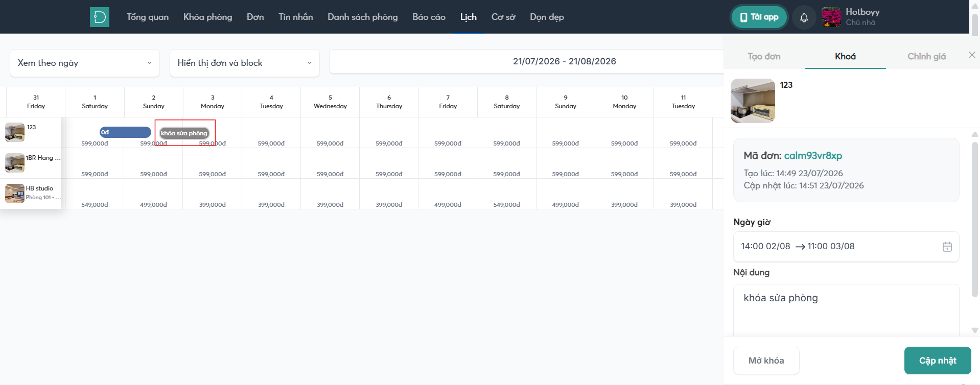The width and height of the screenshot is (980, 385).
Task: Click the 3 Monday column header
Action: [213, 102]
